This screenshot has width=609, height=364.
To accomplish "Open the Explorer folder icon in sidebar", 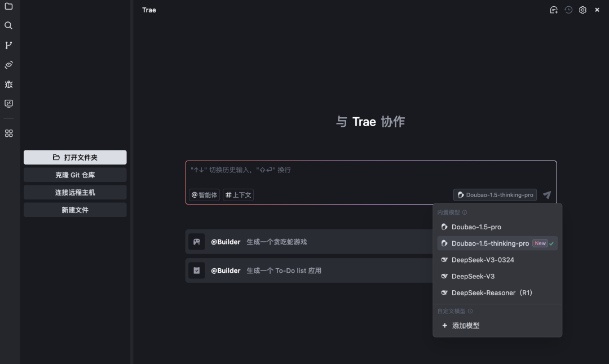I will [8, 6].
